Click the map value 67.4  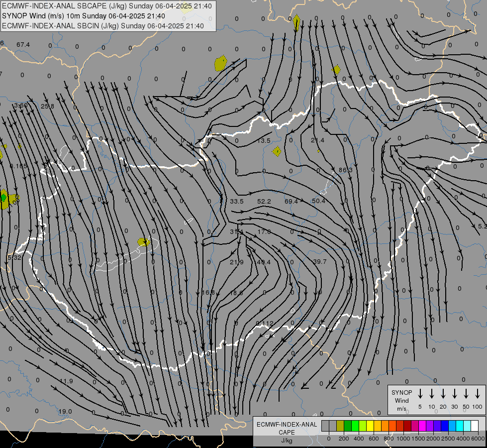tap(23, 45)
